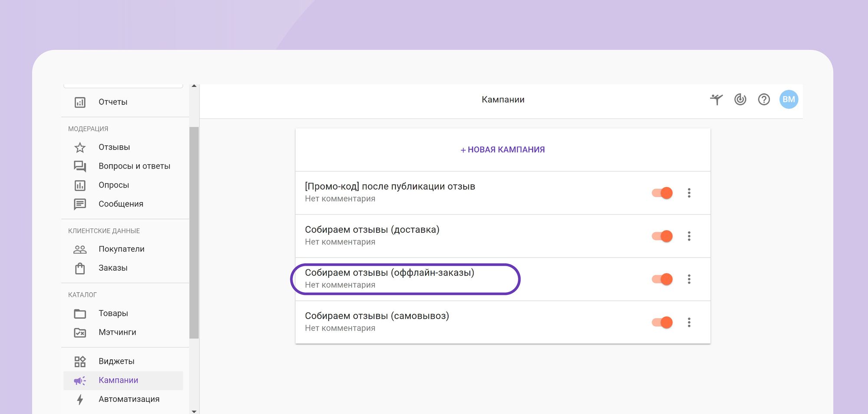Open more options for оффлайн-заказы campaign
The image size is (868, 414).
[689, 279]
